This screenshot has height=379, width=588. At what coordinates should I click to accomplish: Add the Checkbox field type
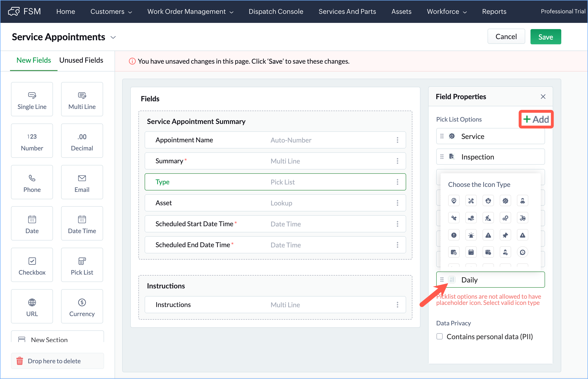(32, 265)
